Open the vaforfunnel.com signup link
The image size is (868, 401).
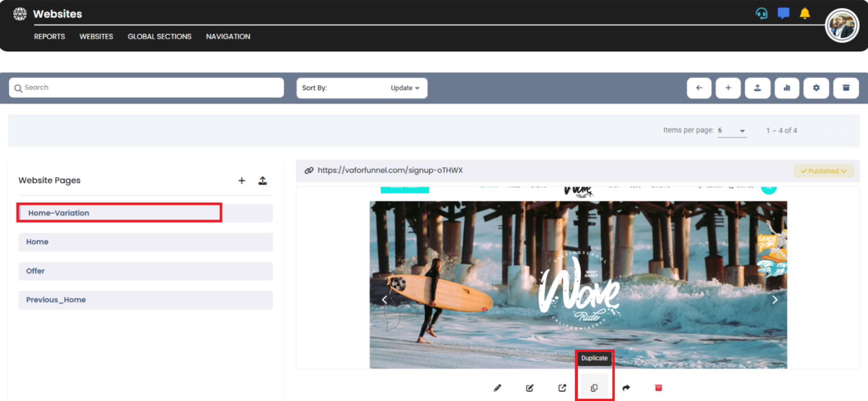click(390, 170)
